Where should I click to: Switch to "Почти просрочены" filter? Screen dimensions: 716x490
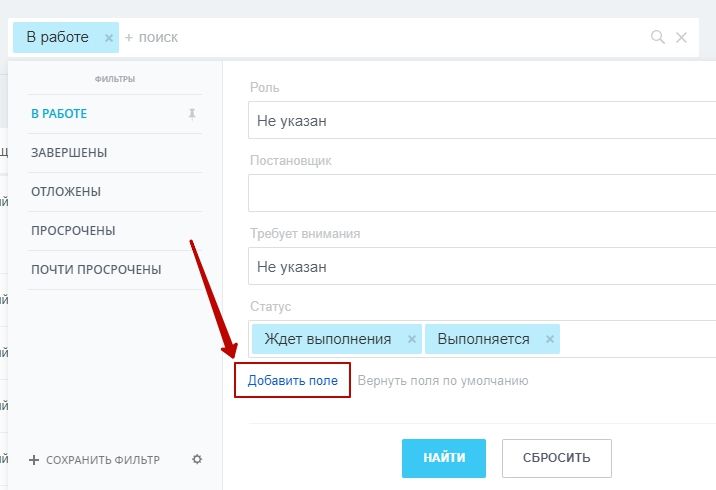point(96,270)
